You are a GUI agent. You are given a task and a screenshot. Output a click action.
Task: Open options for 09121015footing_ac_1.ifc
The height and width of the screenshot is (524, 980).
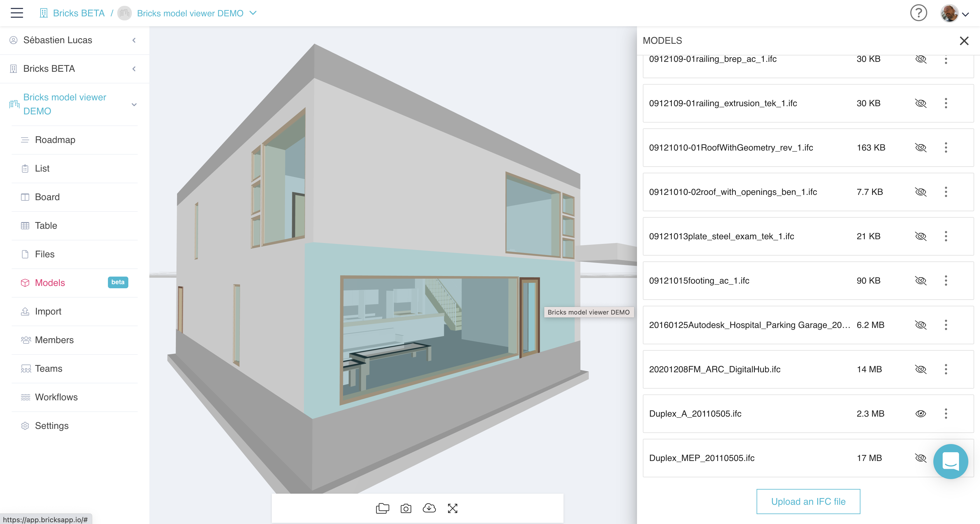946,280
